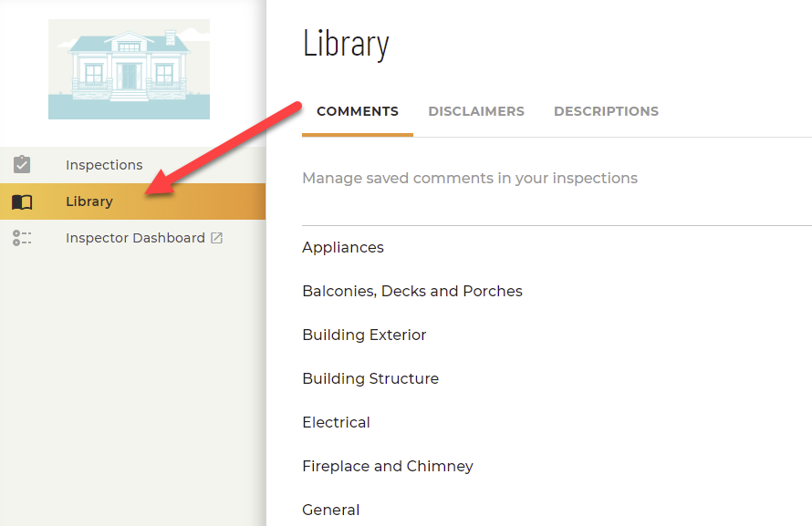Select the Library sidebar label
The image size is (812, 526).
tap(89, 201)
